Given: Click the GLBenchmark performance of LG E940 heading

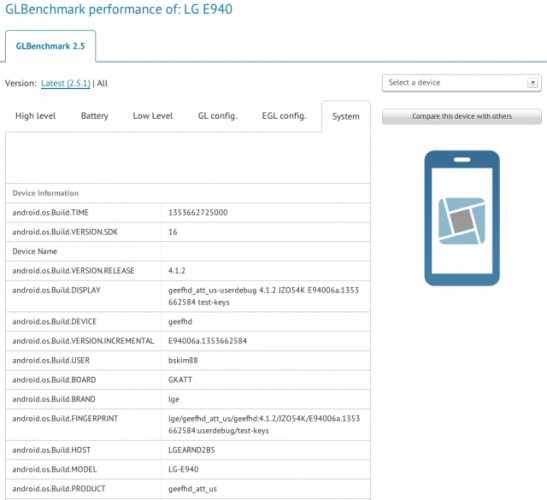Looking at the screenshot, I should point(119,9).
